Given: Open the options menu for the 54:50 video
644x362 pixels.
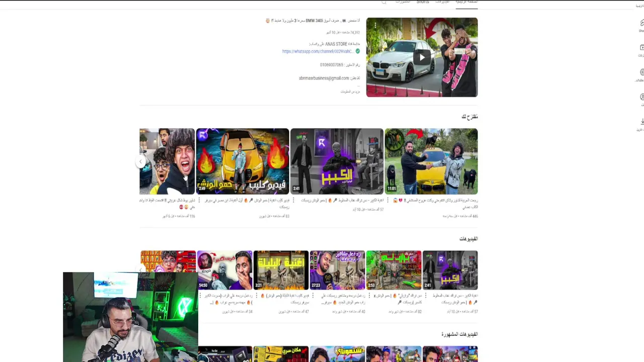Looking at the screenshot, I should (x=200, y=296).
